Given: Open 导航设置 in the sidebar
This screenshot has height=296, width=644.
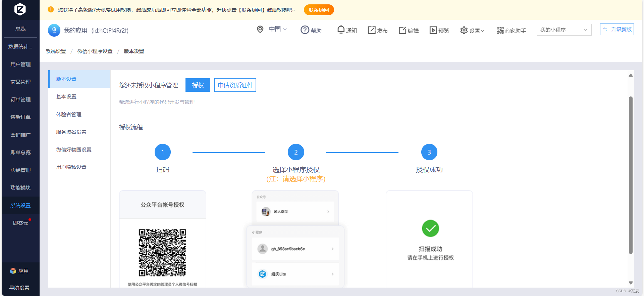Looking at the screenshot, I should point(19,288).
